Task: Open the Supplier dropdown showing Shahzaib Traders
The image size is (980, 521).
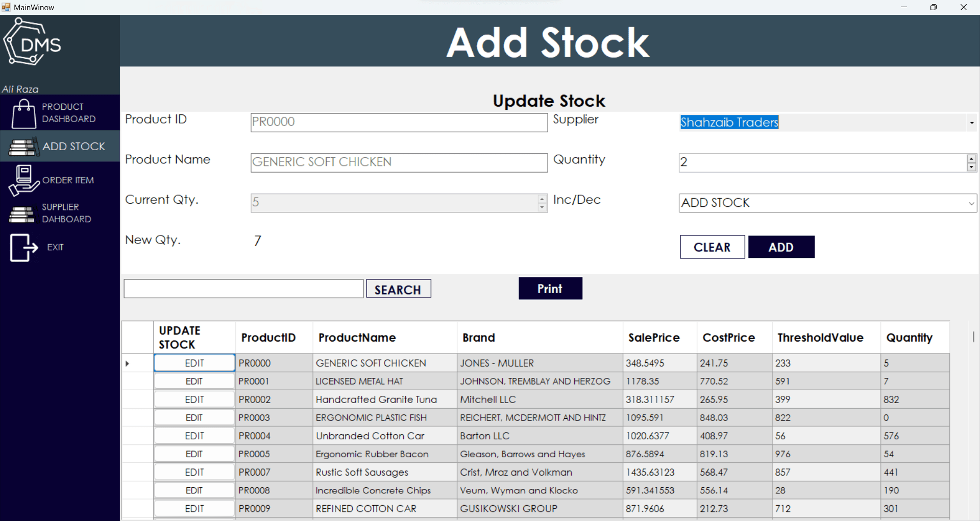Action: [x=827, y=122]
